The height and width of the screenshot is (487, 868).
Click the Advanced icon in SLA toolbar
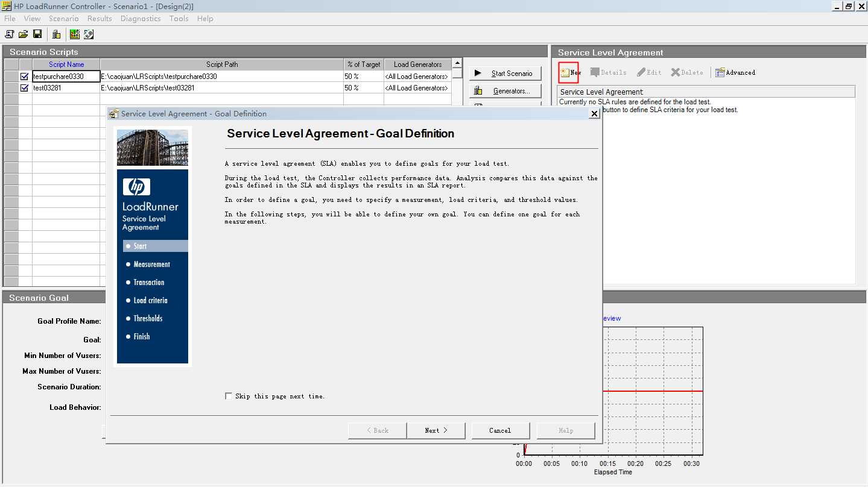coord(720,72)
